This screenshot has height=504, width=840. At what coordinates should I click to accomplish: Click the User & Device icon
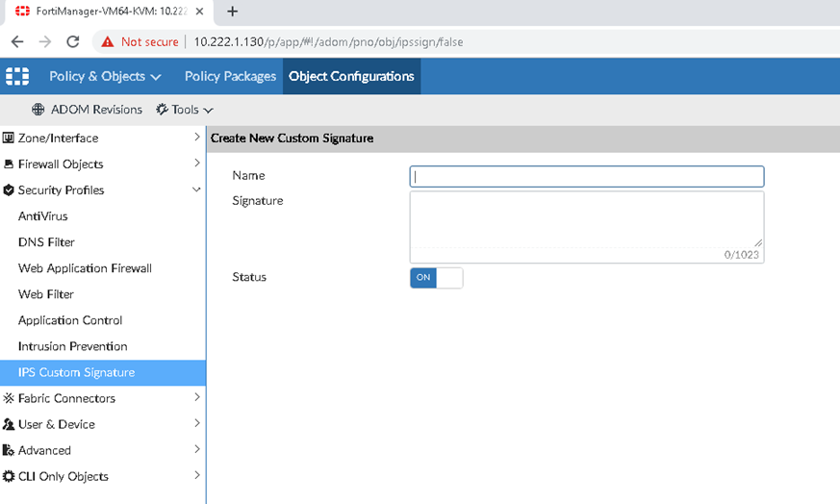coord(9,424)
